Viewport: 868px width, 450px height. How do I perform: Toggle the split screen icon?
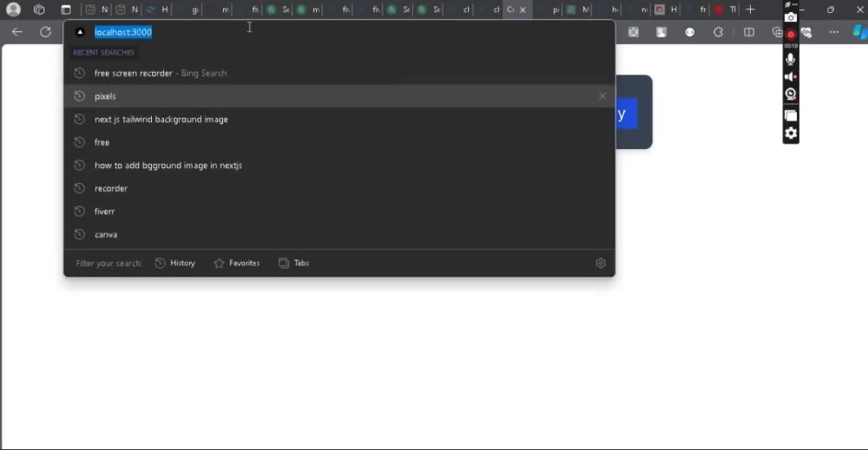coord(749,32)
